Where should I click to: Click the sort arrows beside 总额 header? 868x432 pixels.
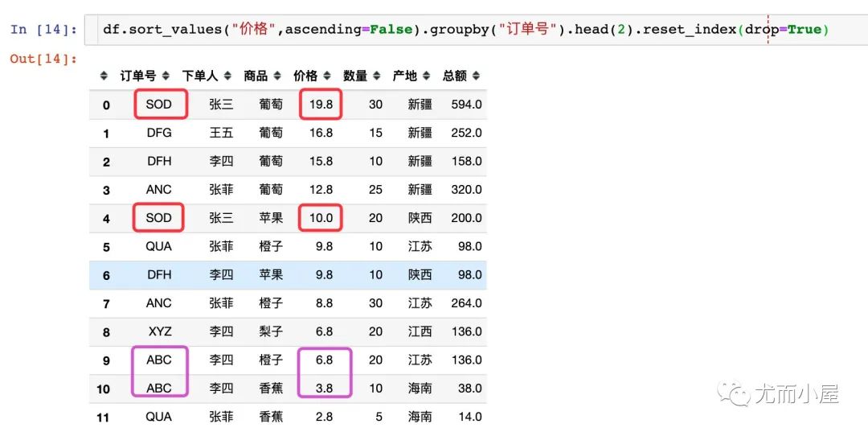coord(476,76)
